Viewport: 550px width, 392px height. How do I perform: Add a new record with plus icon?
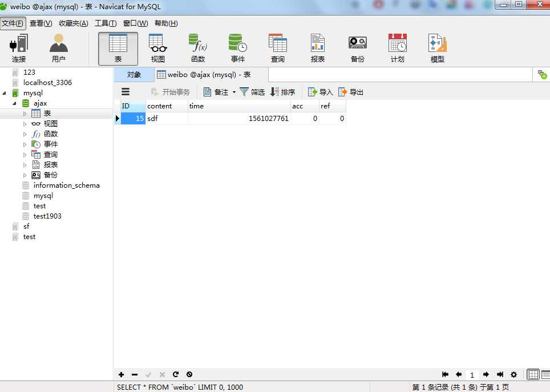[x=122, y=374]
